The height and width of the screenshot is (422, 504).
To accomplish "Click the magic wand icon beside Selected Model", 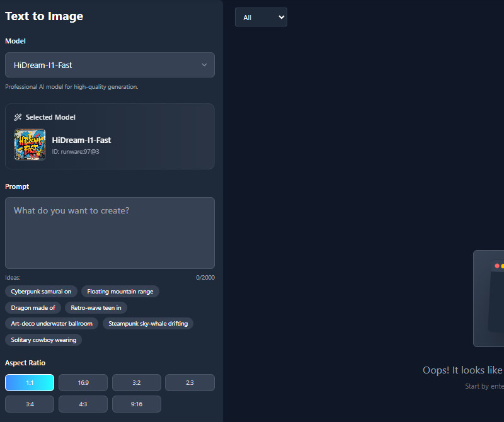I will coord(18,117).
